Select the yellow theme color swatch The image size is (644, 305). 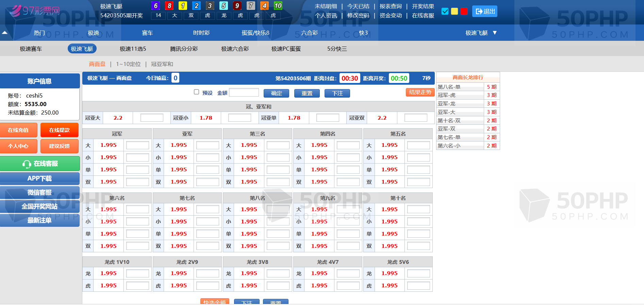click(454, 12)
